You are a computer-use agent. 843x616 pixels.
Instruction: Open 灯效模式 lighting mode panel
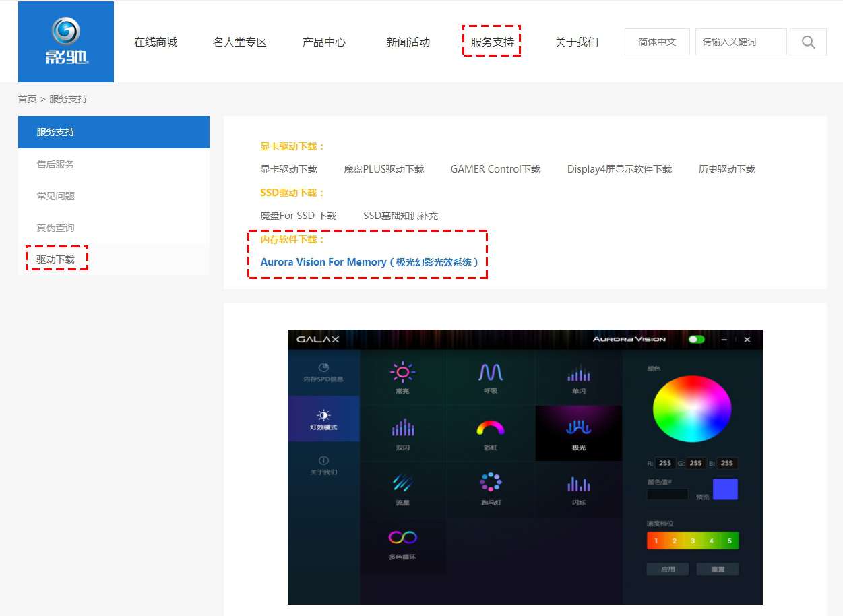click(x=323, y=419)
